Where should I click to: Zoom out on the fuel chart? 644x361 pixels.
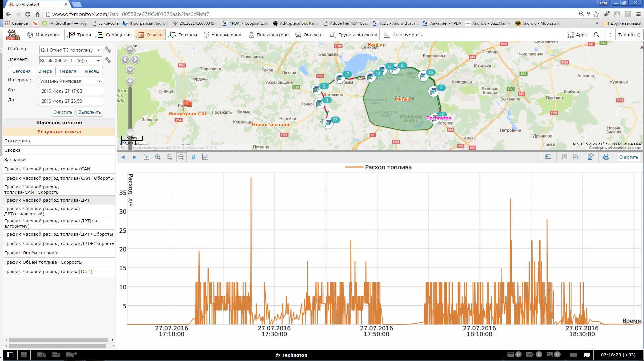(169, 157)
